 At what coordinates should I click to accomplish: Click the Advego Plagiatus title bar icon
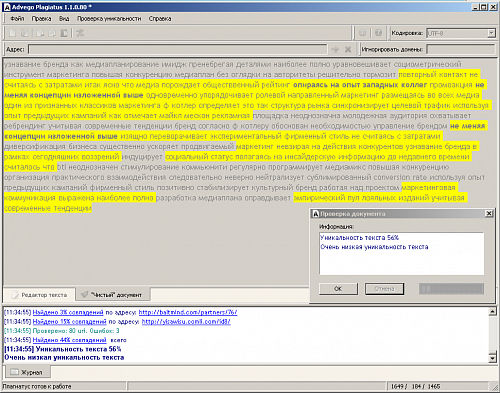tap(7, 7)
